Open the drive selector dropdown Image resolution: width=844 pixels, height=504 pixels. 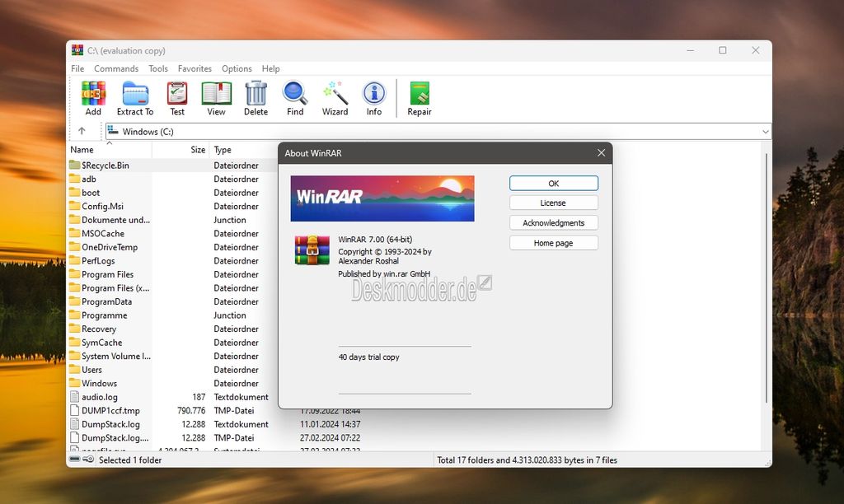[x=766, y=130]
